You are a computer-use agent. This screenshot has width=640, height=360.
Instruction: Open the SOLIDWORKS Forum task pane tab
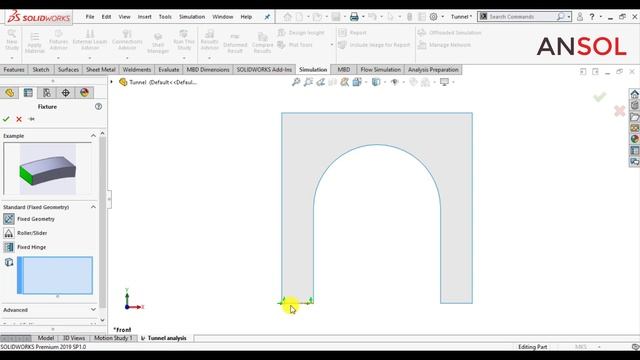635,162
